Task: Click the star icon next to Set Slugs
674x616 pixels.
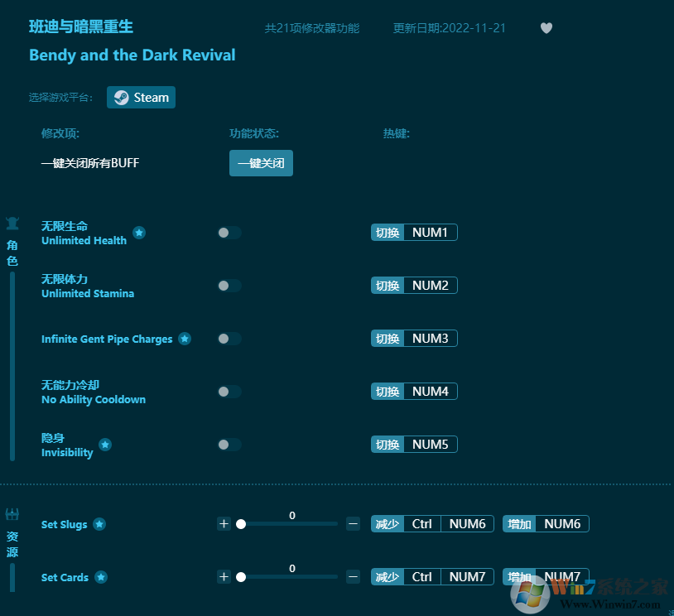Action: pyautogui.click(x=99, y=524)
